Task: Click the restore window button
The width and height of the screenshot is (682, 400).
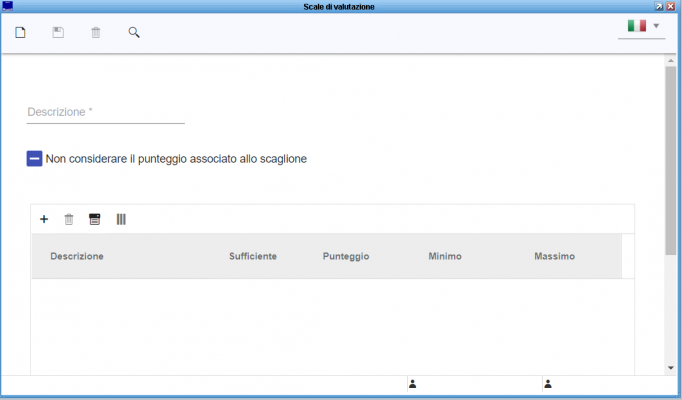Action: (x=659, y=6)
